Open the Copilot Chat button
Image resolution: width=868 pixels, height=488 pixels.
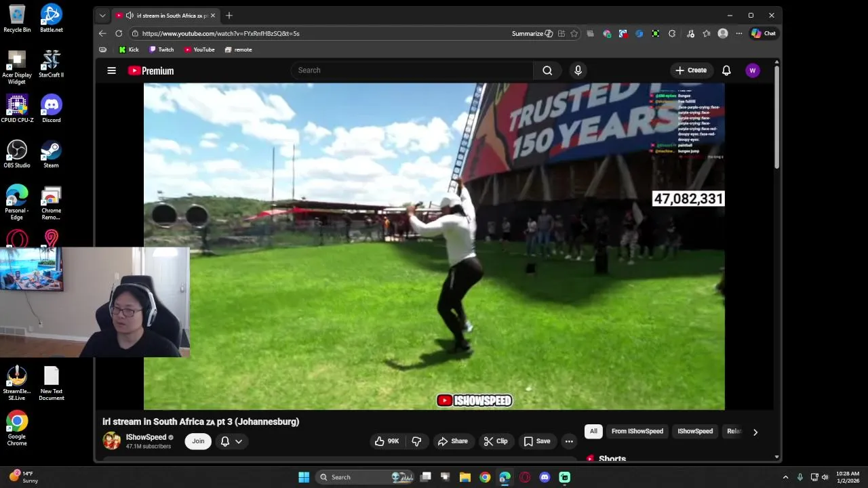764,33
